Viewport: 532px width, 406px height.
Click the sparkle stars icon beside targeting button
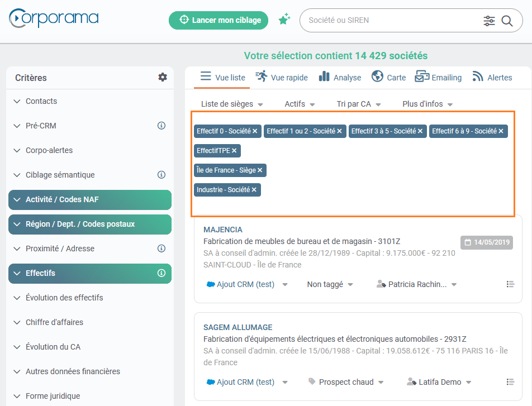coord(284,20)
